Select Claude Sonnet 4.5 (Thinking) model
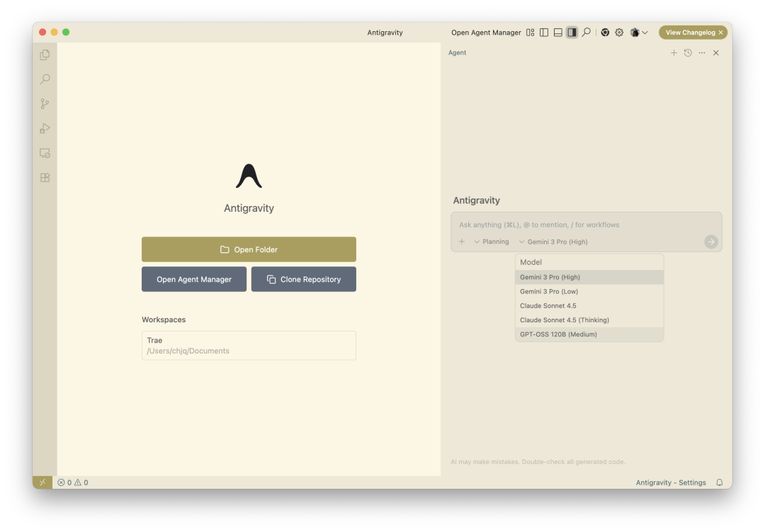Image resolution: width=765 pixels, height=532 pixels. coord(589,320)
